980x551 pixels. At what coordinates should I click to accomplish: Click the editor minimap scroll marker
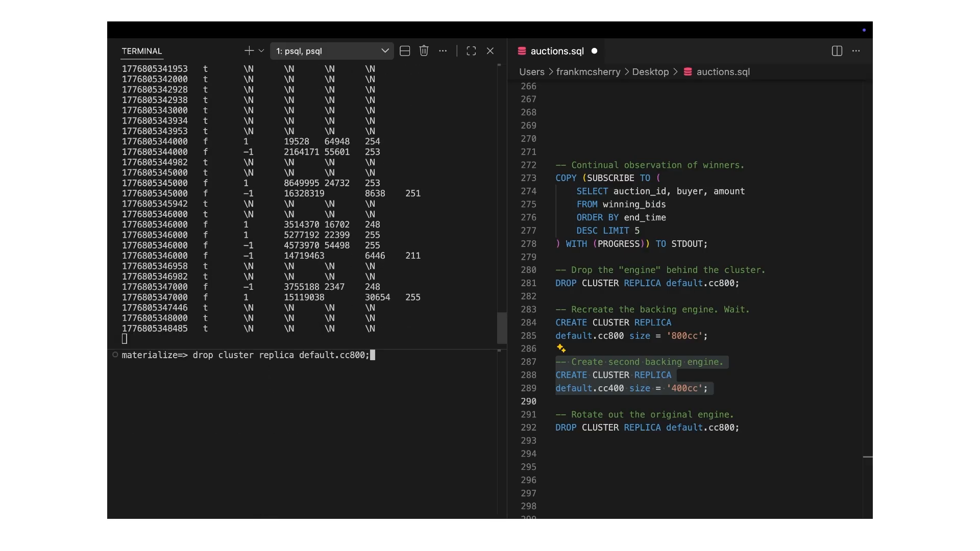[868, 457]
